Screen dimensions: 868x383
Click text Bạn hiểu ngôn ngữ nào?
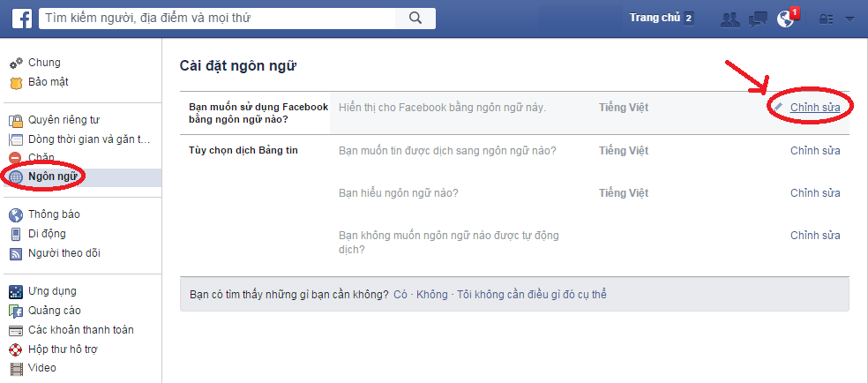[399, 193]
